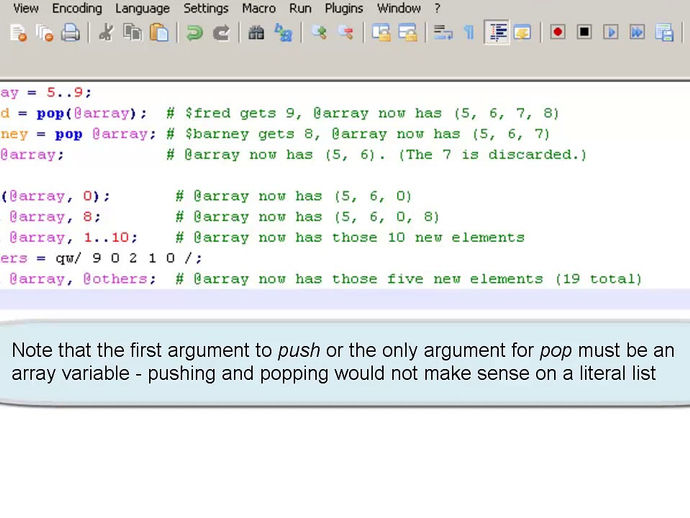
Task: Open the Replace dialog icon
Action: [283, 33]
